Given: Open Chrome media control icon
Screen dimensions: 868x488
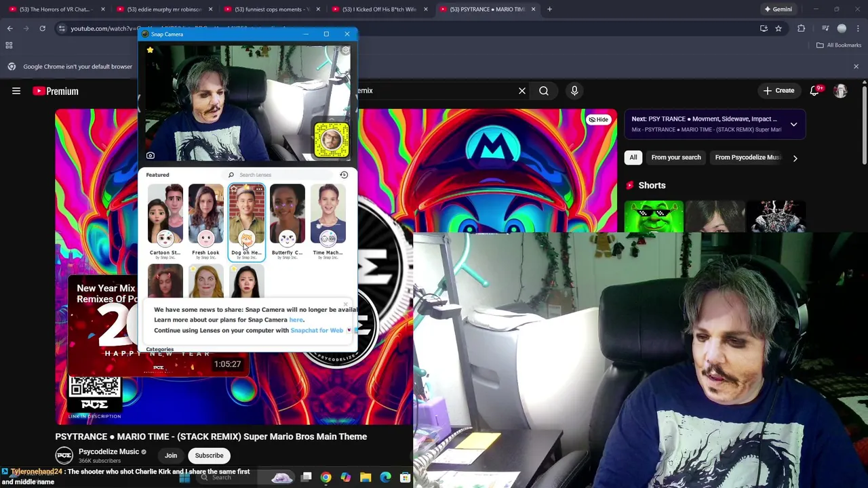Looking at the screenshot, I should pos(825,28).
